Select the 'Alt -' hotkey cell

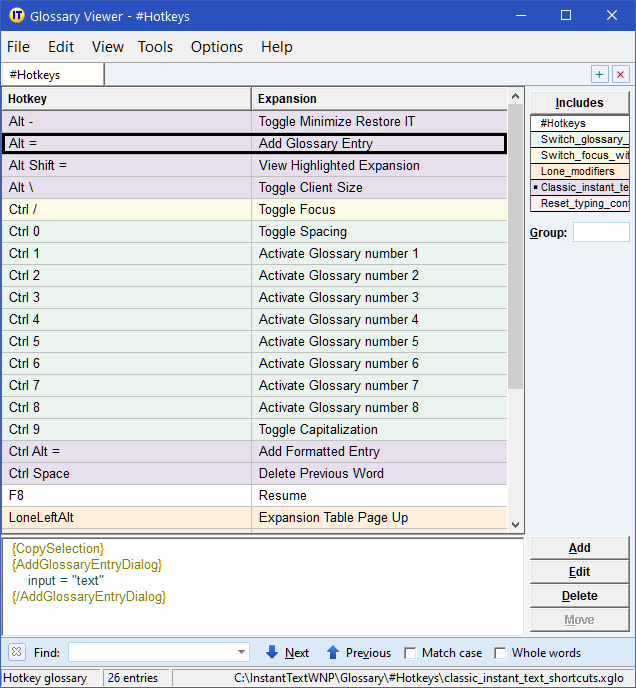coord(127,122)
